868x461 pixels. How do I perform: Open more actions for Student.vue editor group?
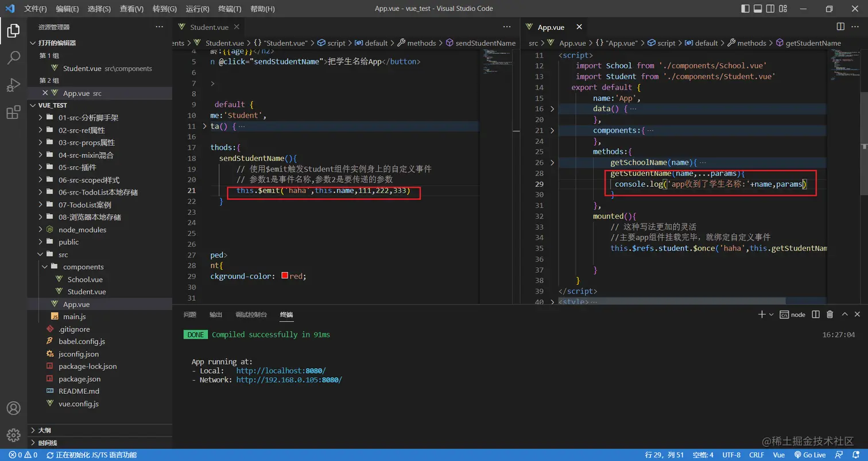point(507,26)
